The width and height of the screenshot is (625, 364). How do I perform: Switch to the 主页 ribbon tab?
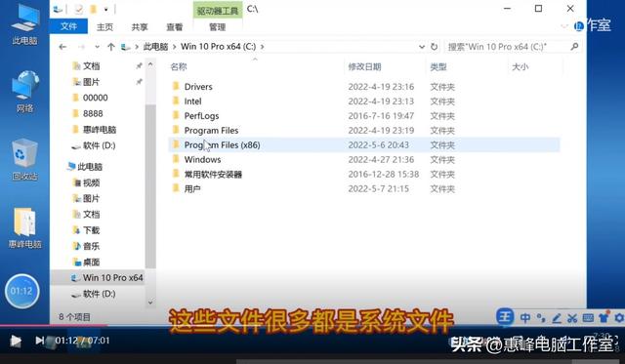click(x=104, y=27)
